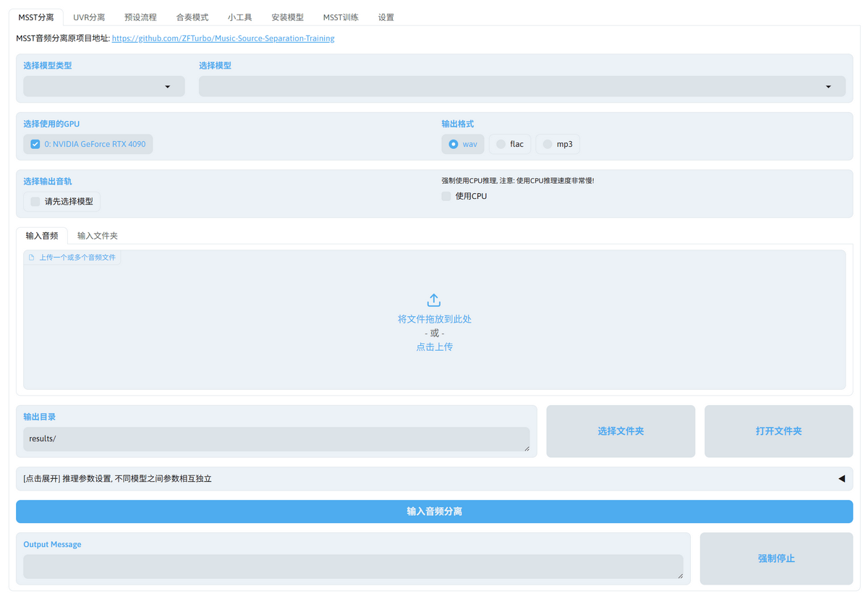
Task: Click the upload arrow icon in drop area
Action: click(434, 300)
